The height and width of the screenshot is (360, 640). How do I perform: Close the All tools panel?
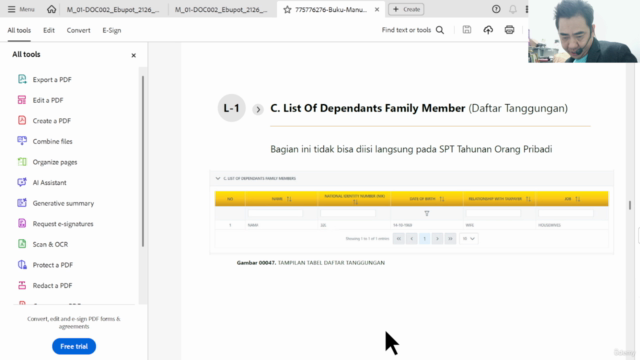(x=133, y=55)
